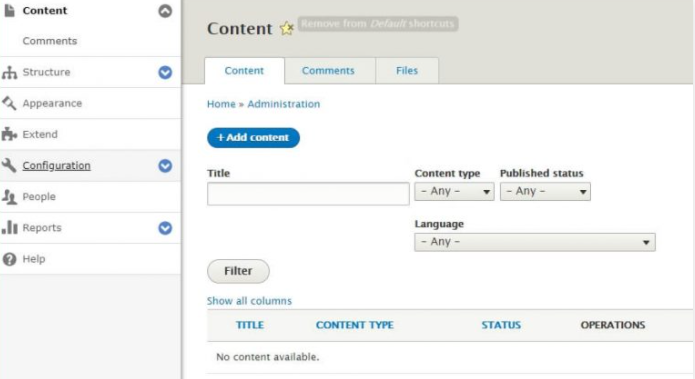Click the Help question mark icon
This screenshot has height=379, width=695.
pos(9,259)
